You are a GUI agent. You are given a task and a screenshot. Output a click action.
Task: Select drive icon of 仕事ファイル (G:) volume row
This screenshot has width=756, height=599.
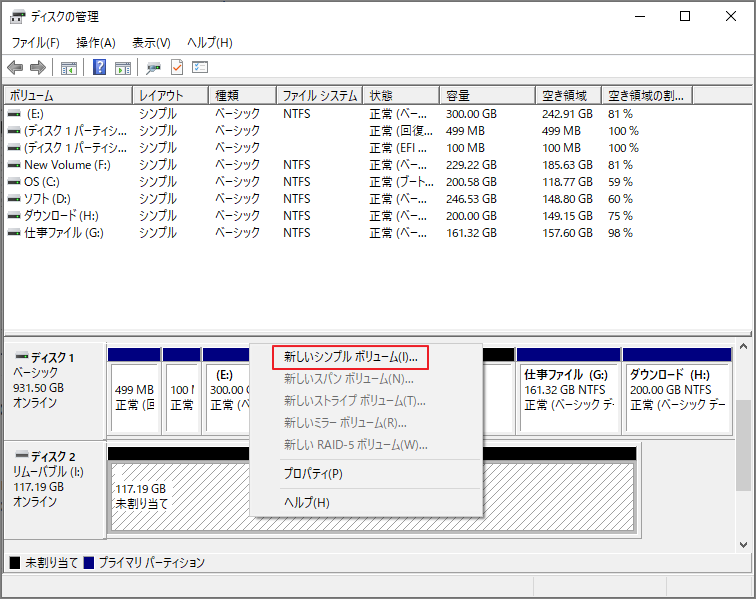click(14, 233)
